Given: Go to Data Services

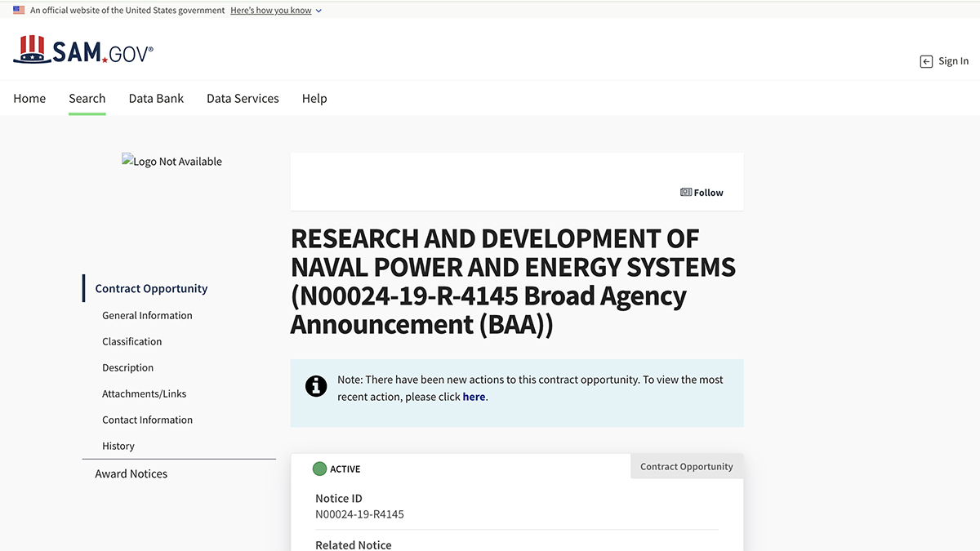Looking at the screenshot, I should pos(243,99).
